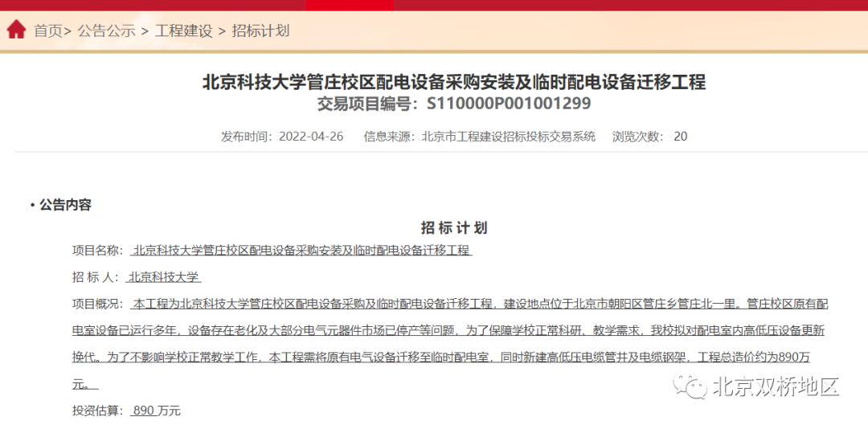Viewport: 868px width, 425px height.
Task: Open the 首页 breadcrumb link
Action: [49, 31]
